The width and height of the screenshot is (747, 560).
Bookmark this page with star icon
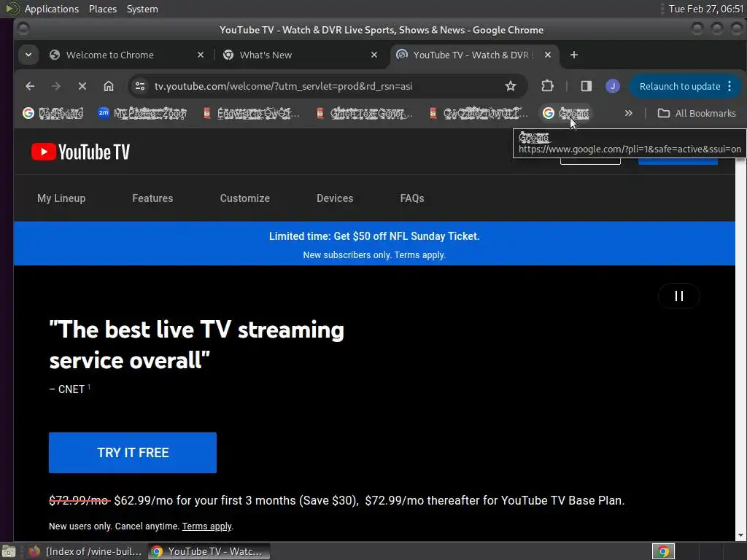pos(511,86)
